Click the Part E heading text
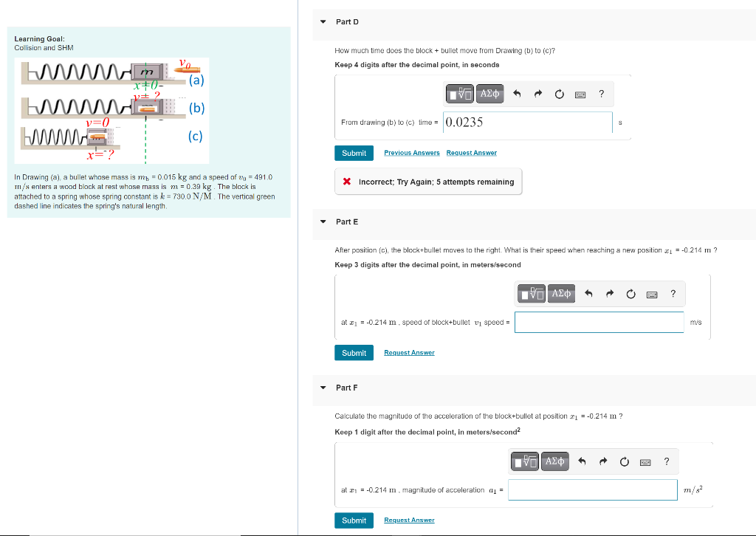This screenshot has width=756, height=536. tap(347, 221)
